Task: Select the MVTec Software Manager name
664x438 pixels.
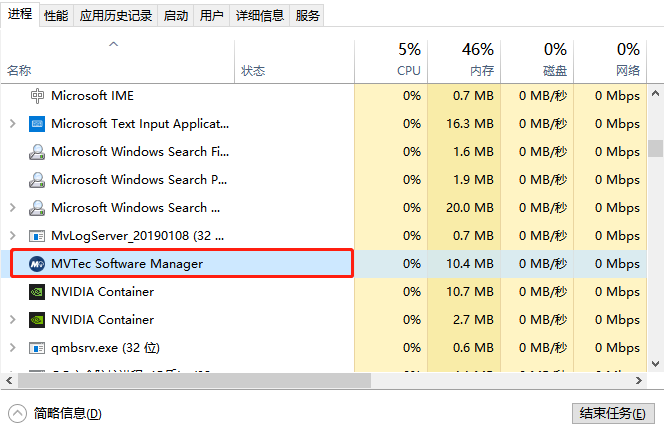Action: click(x=127, y=264)
